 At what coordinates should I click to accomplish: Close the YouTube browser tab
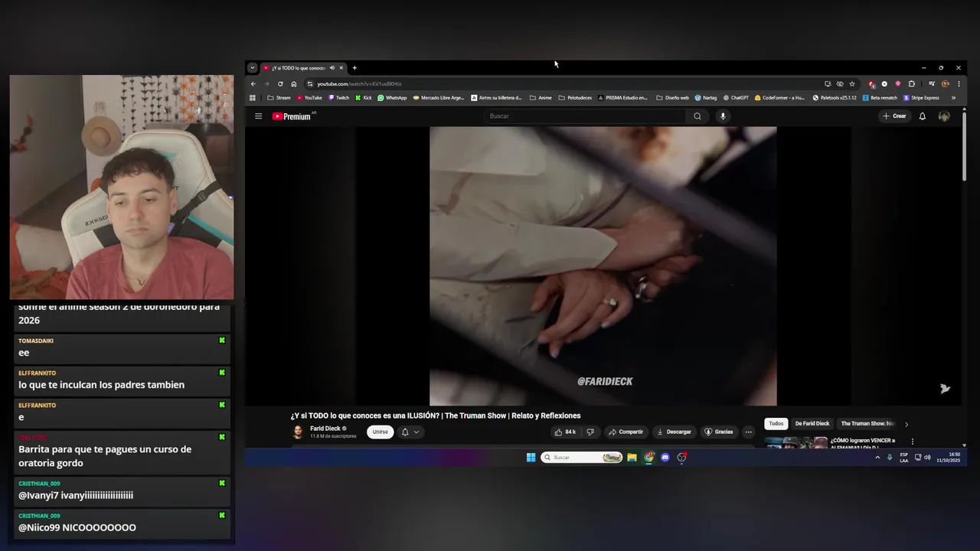point(341,68)
